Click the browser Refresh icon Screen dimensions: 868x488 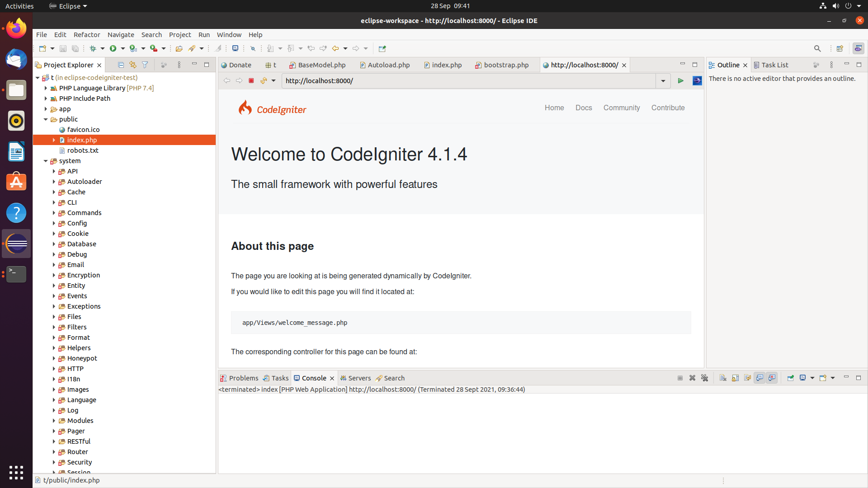coord(264,80)
